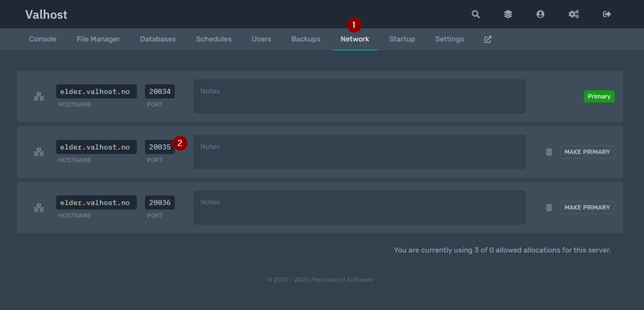Click the sign out icon
Image resolution: width=644 pixels, height=310 pixels.
[x=607, y=14]
